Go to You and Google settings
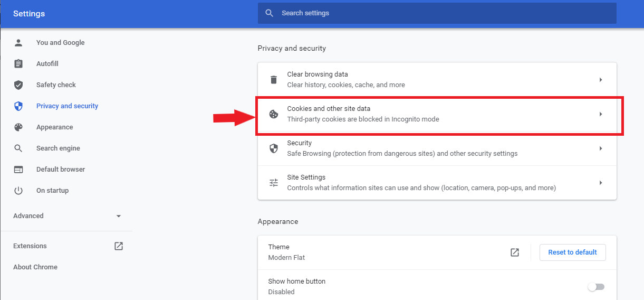 tap(60, 43)
